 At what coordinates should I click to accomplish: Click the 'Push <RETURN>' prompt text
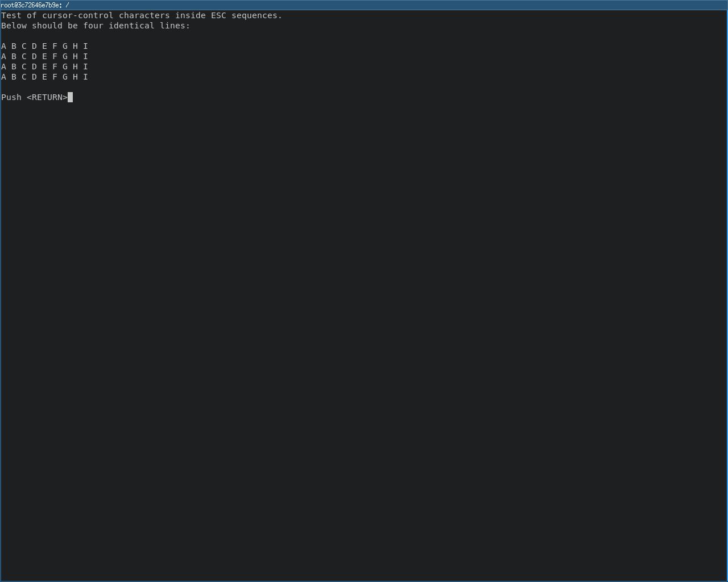[34, 97]
